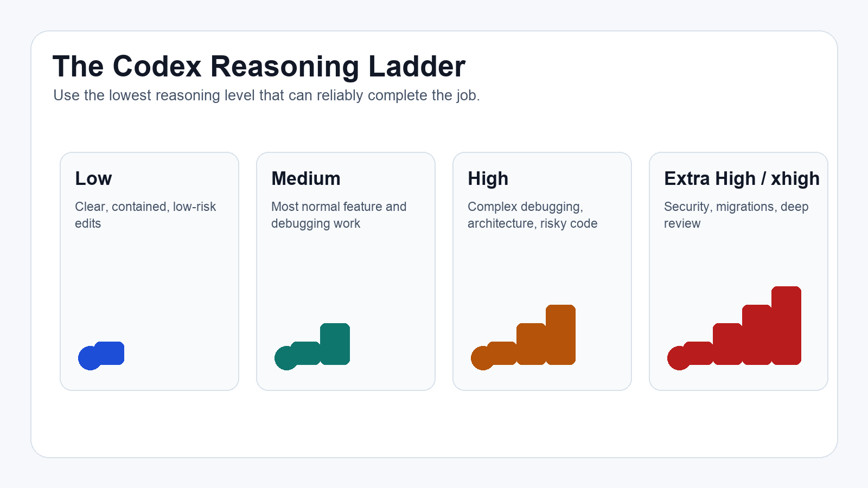The height and width of the screenshot is (488, 868).
Task: Select the Medium heading
Action: click(x=306, y=178)
